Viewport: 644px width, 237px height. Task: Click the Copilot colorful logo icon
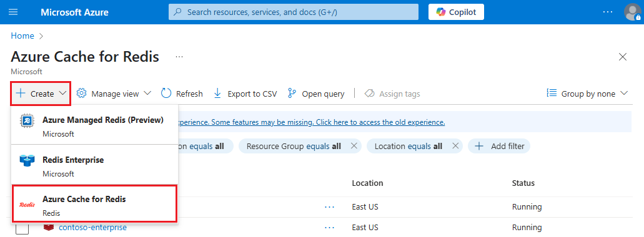pos(441,12)
